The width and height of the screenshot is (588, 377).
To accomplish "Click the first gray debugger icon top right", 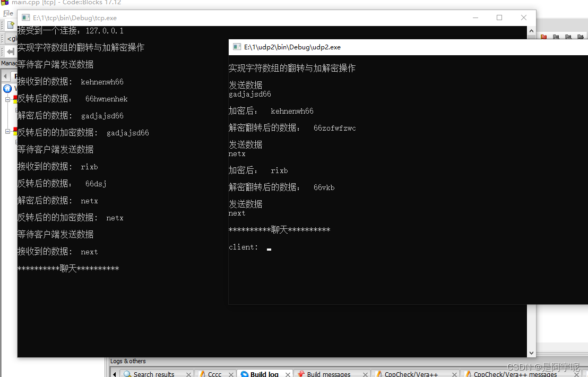I will 556,37.
